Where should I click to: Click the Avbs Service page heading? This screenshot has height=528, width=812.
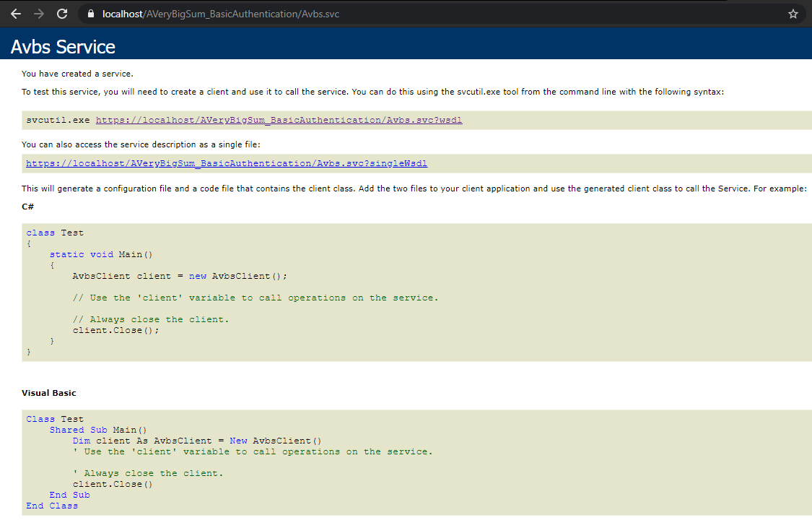tap(63, 47)
